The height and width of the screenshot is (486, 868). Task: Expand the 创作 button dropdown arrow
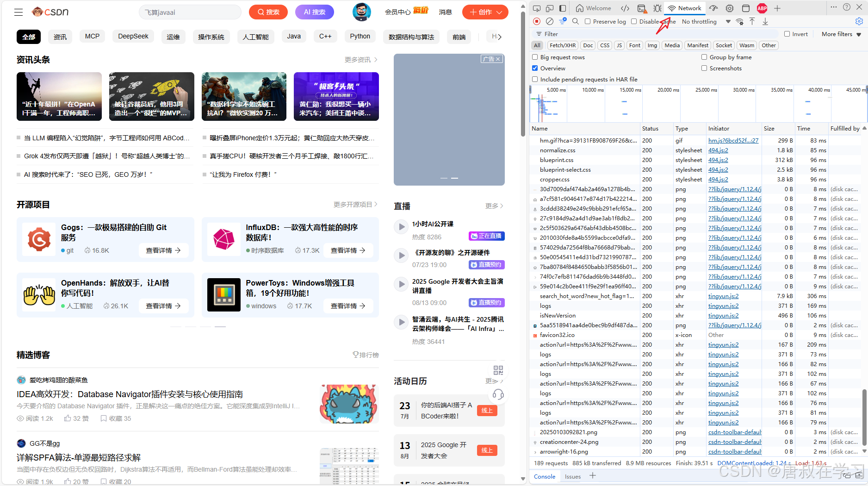pyautogui.click(x=499, y=12)
